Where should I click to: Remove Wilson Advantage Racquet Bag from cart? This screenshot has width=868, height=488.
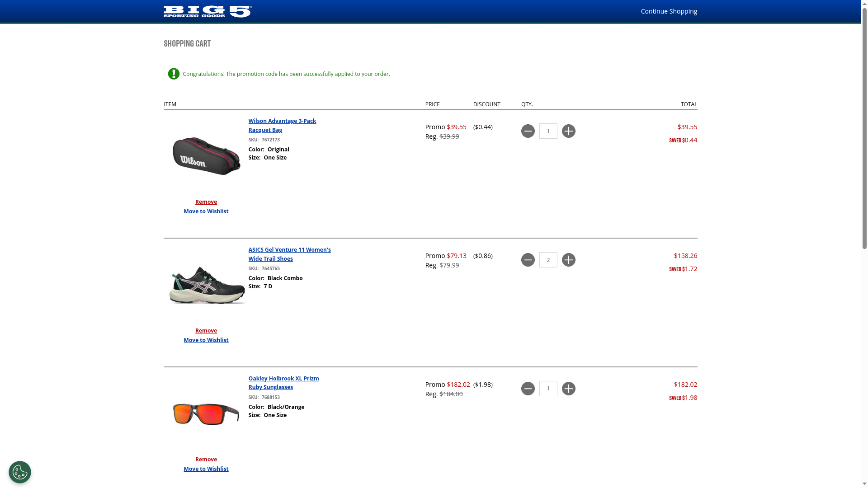[206, 202]
